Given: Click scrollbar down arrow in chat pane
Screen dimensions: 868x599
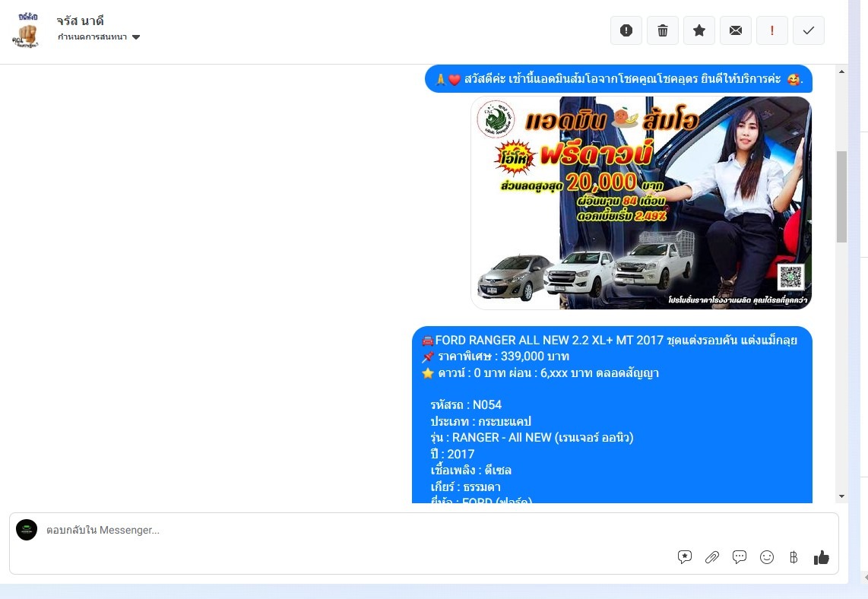Looking at the screenshot, I should 841,496.
